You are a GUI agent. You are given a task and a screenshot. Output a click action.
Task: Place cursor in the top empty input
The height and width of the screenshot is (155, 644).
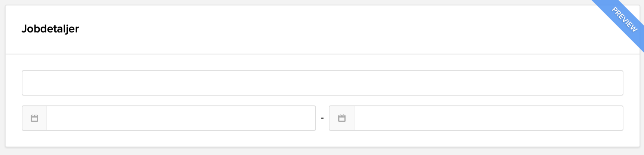click(322, 83)
